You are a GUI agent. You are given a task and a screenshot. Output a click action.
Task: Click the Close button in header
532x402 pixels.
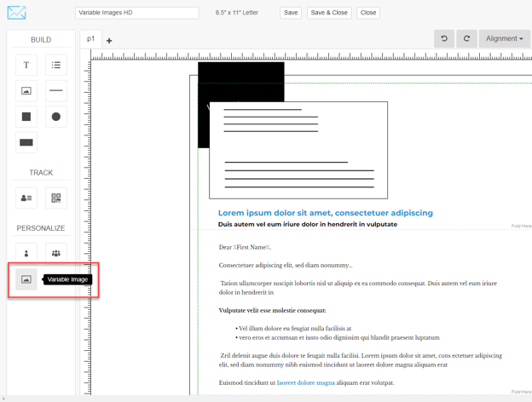click(368, 13)
